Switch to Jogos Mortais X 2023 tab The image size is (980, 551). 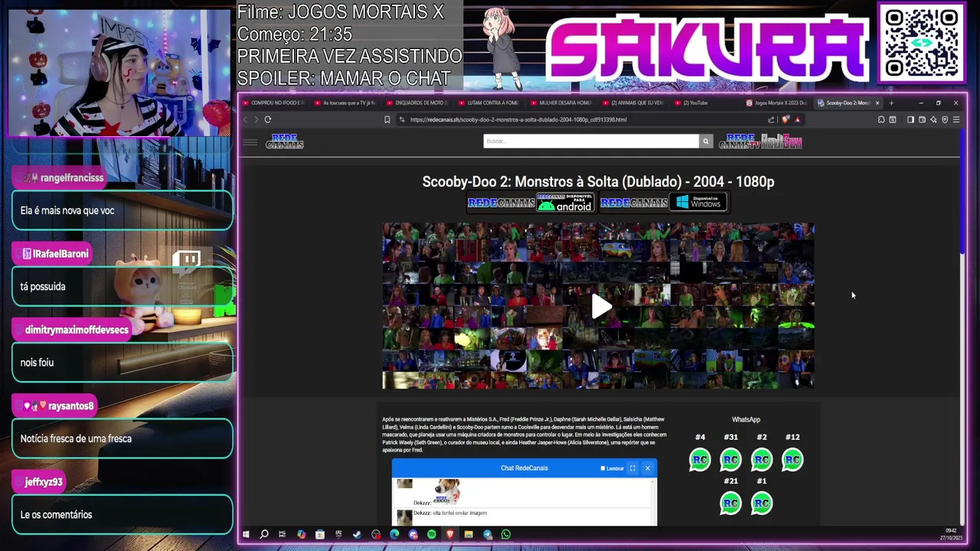point(776,103)
